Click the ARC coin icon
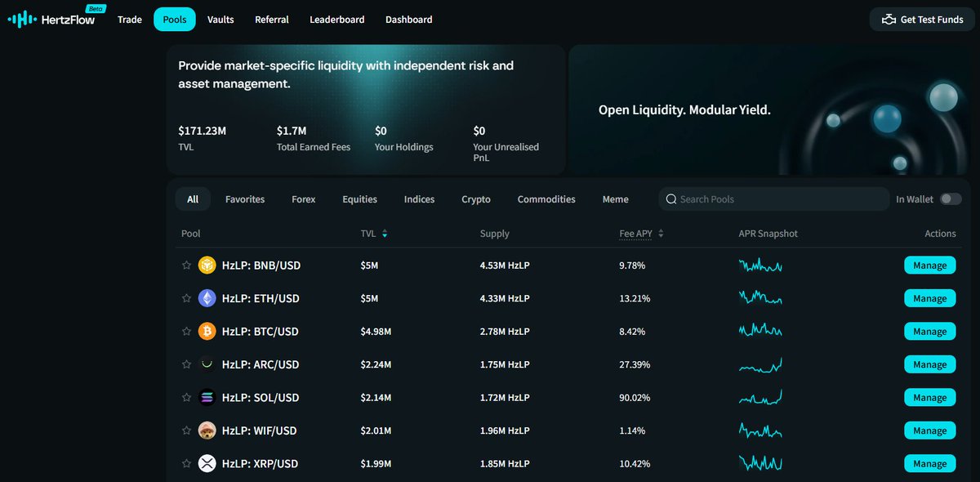Viewport: 980px width, 482px height. tap(207, 364)
